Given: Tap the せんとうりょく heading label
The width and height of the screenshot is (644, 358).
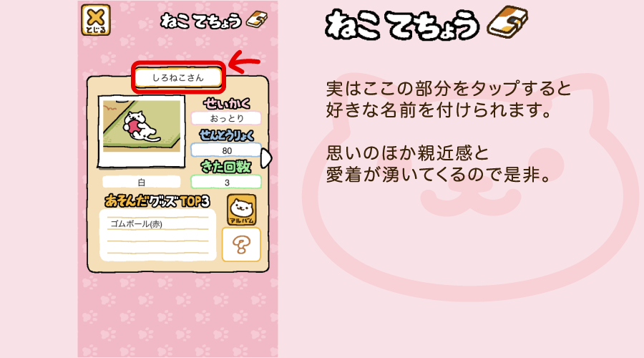Looking at the screenshot, I should 227,135.
